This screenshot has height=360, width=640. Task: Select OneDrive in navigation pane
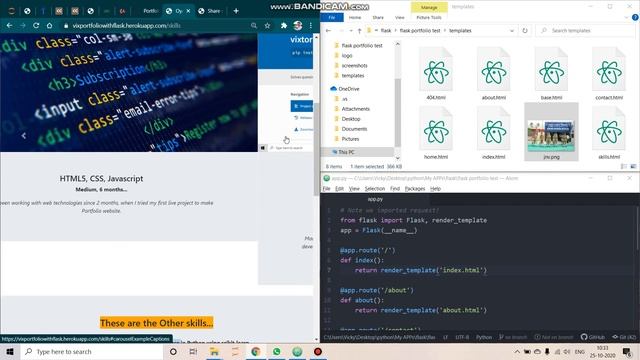click(348, 89)
